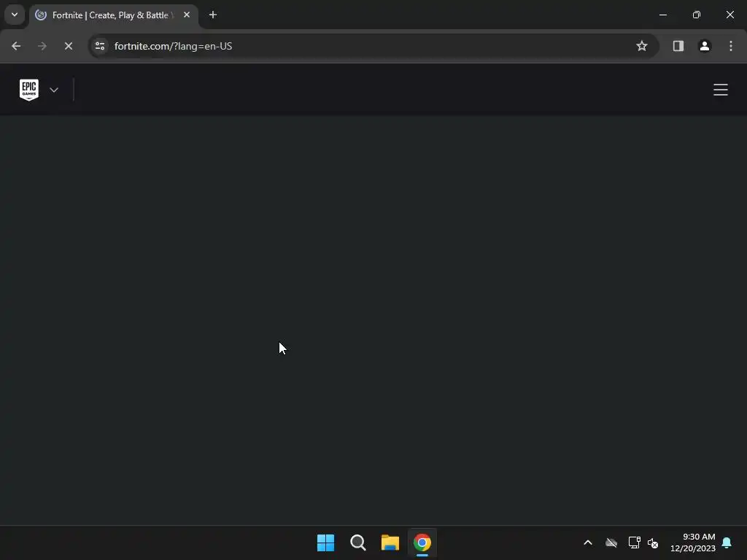Screen dimensions: 747x560
Task: Minimize the Chrome window
Action: [x=662, y=15]
